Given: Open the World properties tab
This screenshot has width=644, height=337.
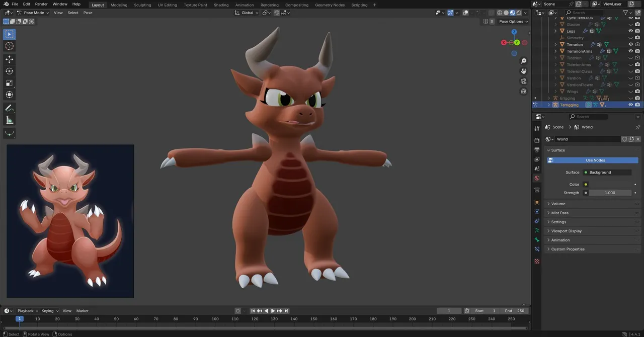Looking at the screenshot, I should tap(537, 178).
